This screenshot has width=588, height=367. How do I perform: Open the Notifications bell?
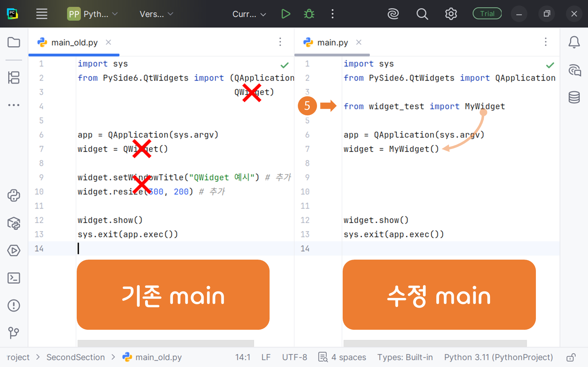click(x=574, y=42)
